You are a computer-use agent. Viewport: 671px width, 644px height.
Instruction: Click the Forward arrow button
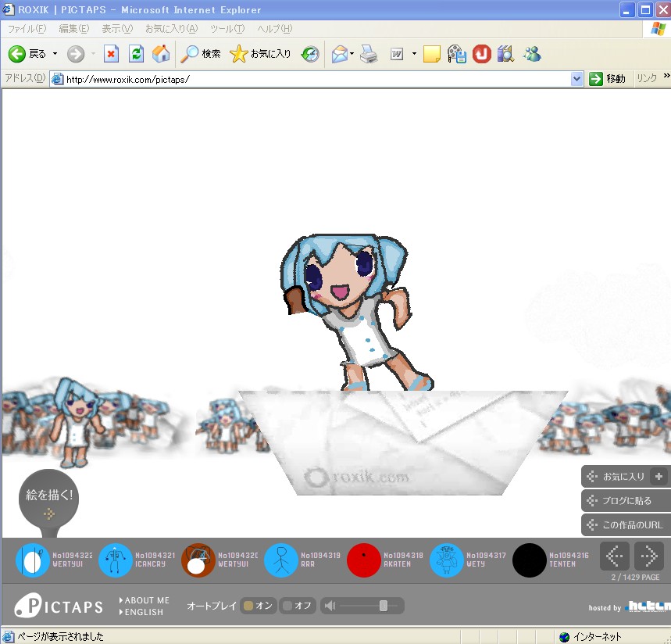click(76, 54)
